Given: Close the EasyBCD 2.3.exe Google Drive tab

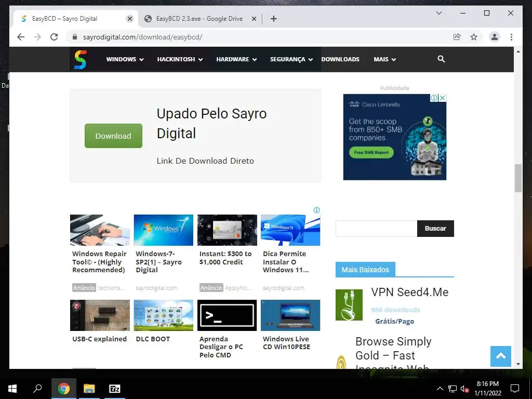Looking at the screenshot, I should click(254, 19).
